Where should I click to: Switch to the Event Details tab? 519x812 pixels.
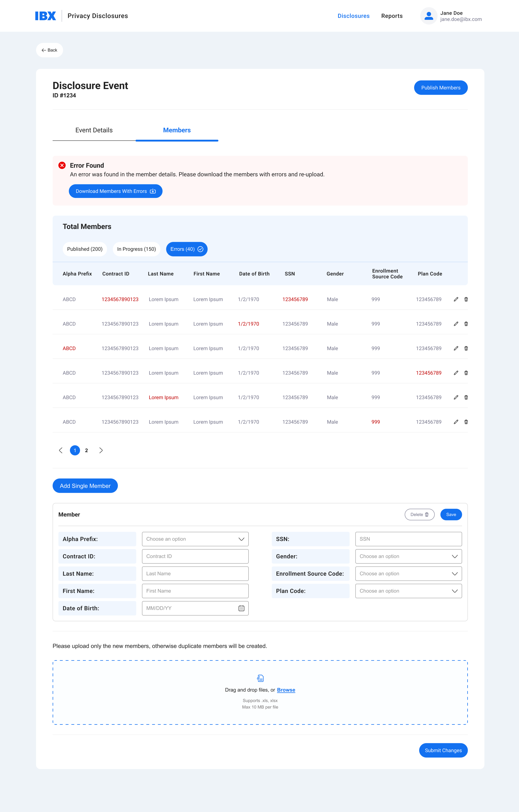pos(94,130)
